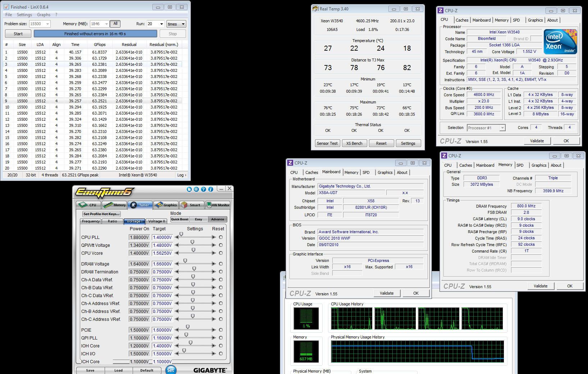The height and width of the screenshot is (374, 588).
Task: Click XS Bench in Real Temp
Action: [x=354, y=143]
